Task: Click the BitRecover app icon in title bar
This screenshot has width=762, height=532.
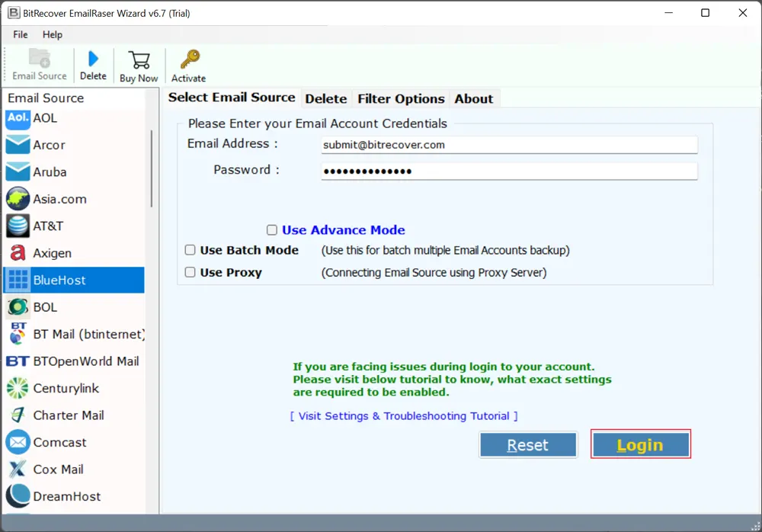Action: click(14, 13)
